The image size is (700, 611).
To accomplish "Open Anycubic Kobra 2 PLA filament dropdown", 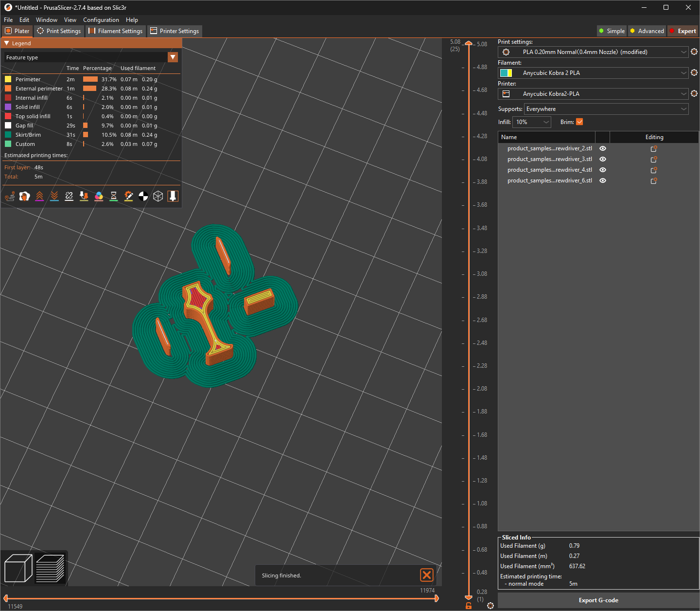I will click(x=593, y=73).
